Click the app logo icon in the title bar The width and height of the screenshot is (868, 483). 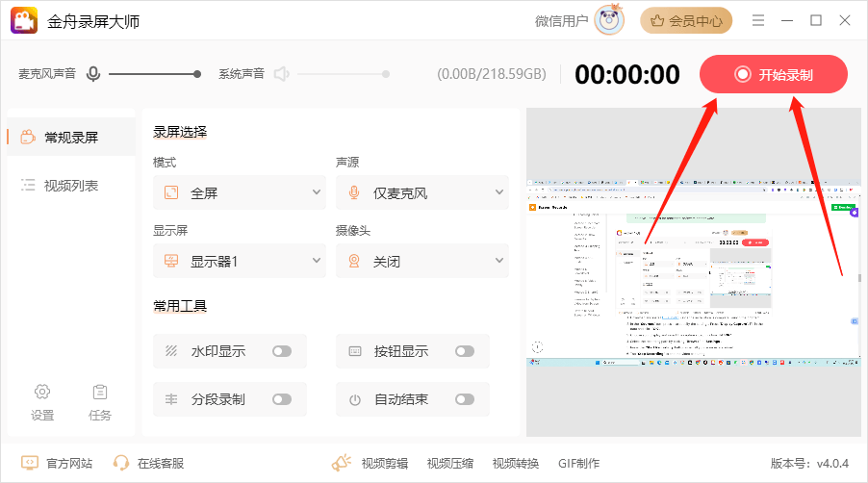point(24,20)
